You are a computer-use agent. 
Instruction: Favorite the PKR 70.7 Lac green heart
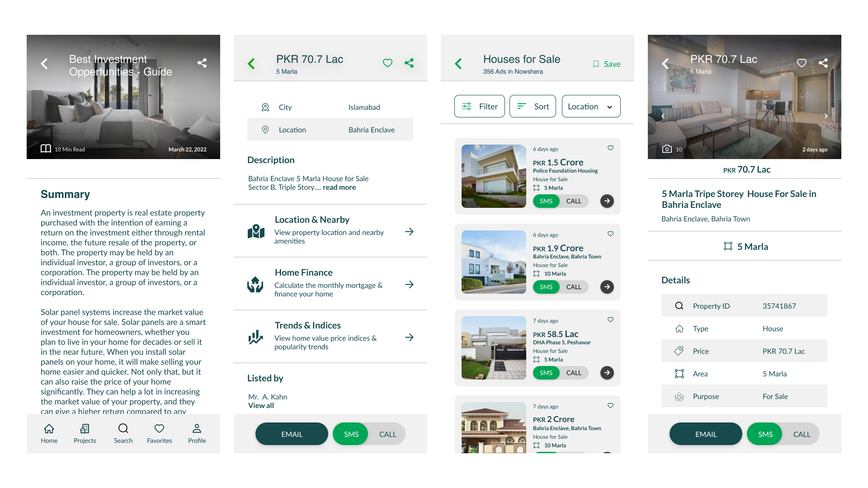pyautogui.click(x=387, y=63)
